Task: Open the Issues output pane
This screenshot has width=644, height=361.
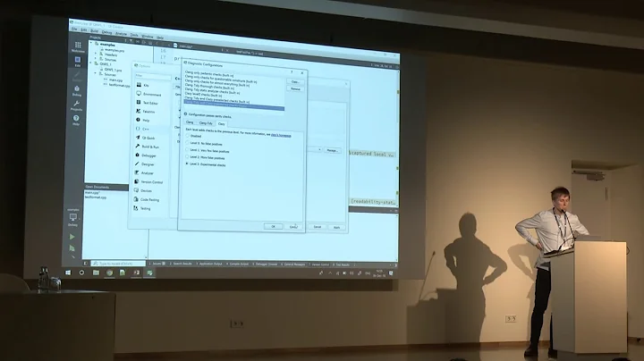Action: tap(157, 264)
